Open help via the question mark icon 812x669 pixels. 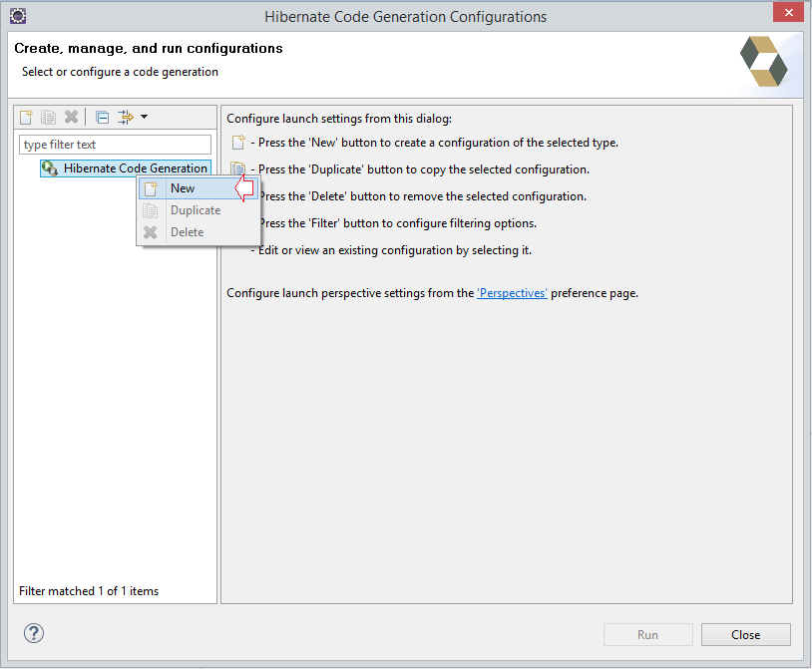pyautogui.click(x=33, y=634)
